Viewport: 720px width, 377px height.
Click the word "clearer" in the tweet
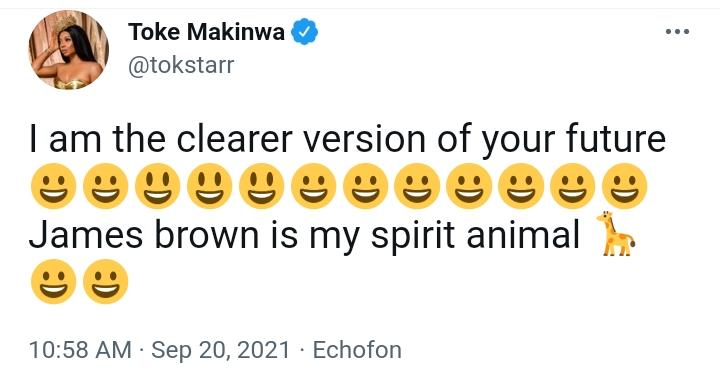tap(235, 139)
